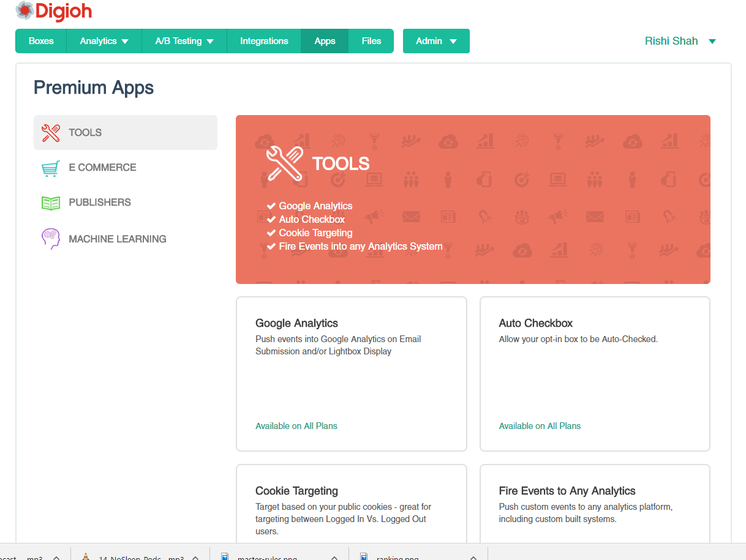This screenshot has width=746, height=560.
Task: Click the master-rules.png file icon
Action: click(225, 557)
